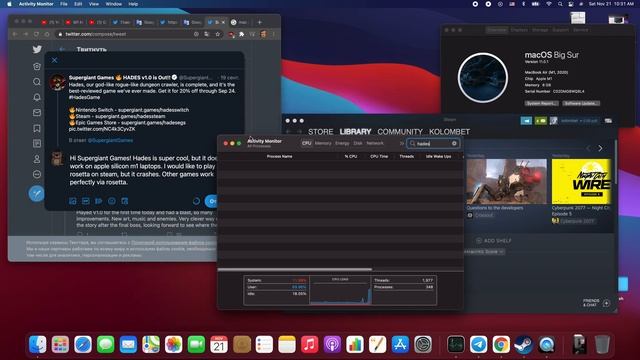The width and height of the screenshot is (640, 360).
Task: Click the Activity Monitor search field
Action: 433,143
